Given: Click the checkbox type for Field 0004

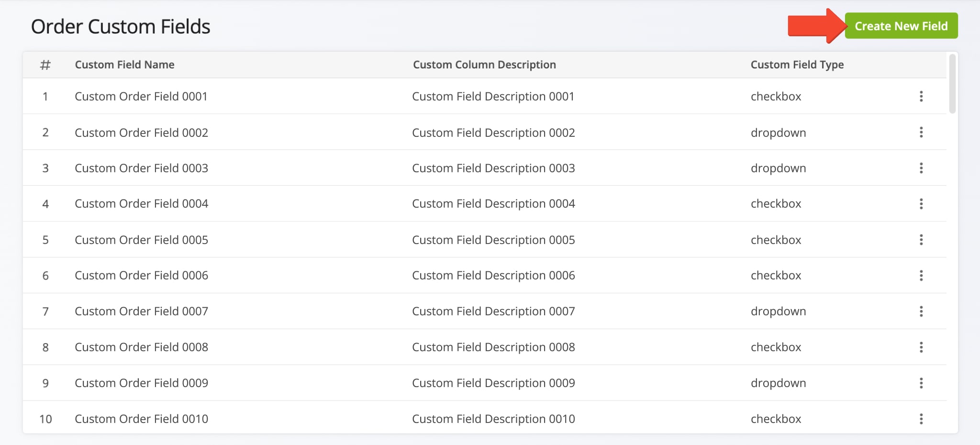Looking at the screenshot, I should pos(776,204).
